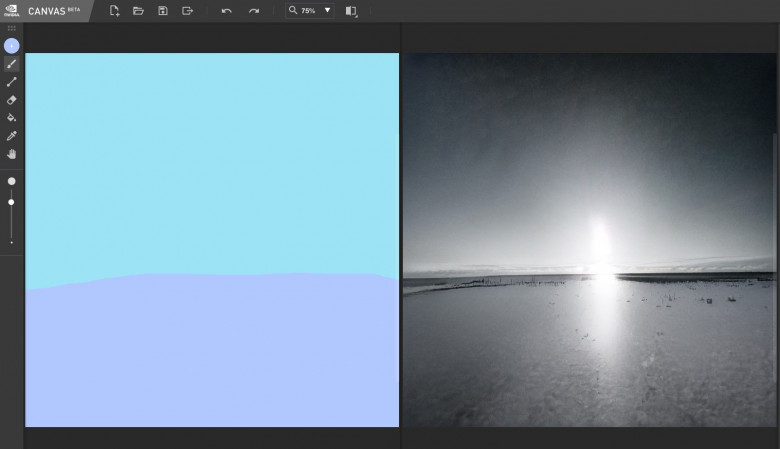Click the NVIDIA logo
This screenshot has height=449, width=780.
point(11,11)
